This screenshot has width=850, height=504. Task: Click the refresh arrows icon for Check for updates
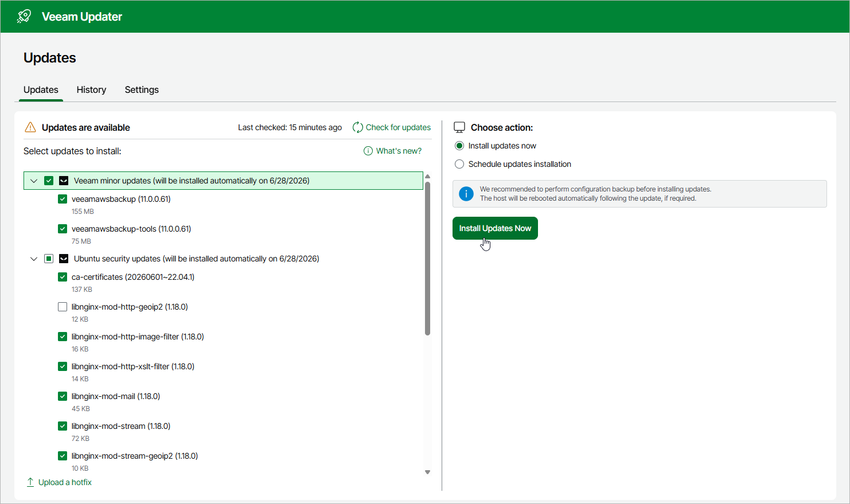coord(357,127)
